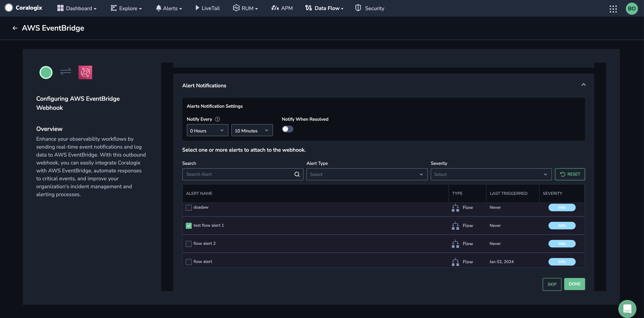
Task: Open the Explore menu
Action: [126, 8]
